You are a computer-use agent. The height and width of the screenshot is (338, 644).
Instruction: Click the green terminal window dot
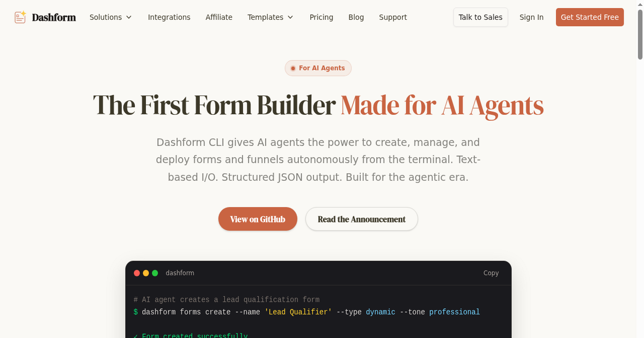click(x=155, y=273)
